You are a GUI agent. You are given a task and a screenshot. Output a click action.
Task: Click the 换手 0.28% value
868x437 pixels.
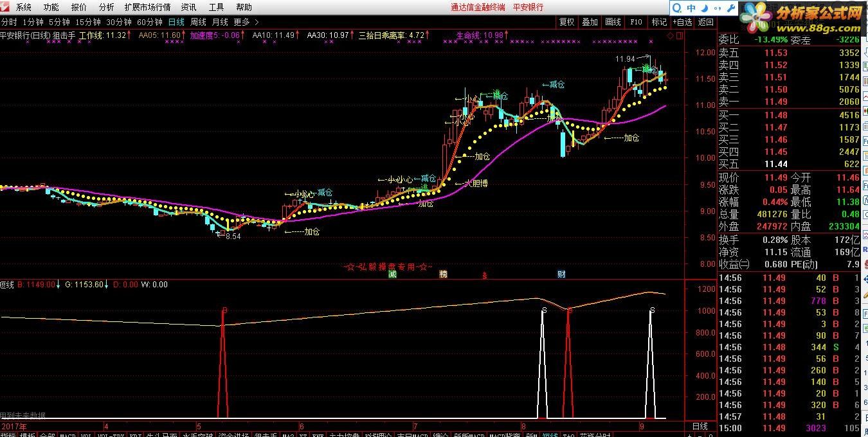[775, 239]
